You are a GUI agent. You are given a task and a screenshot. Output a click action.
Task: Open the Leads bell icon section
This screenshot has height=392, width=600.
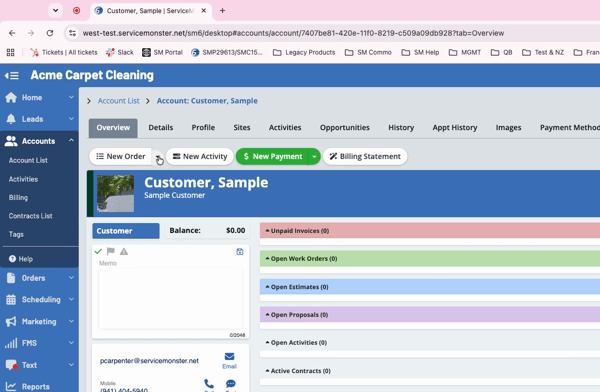click(x=11, y=119)
